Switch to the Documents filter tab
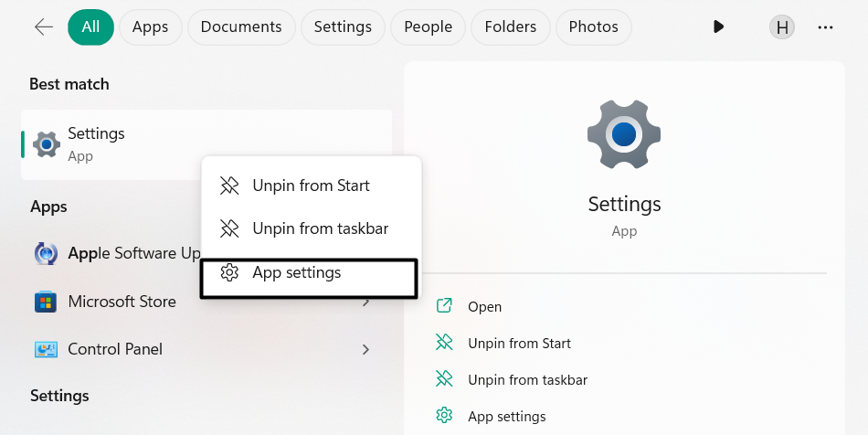868x435 pixels. (241, 27)
